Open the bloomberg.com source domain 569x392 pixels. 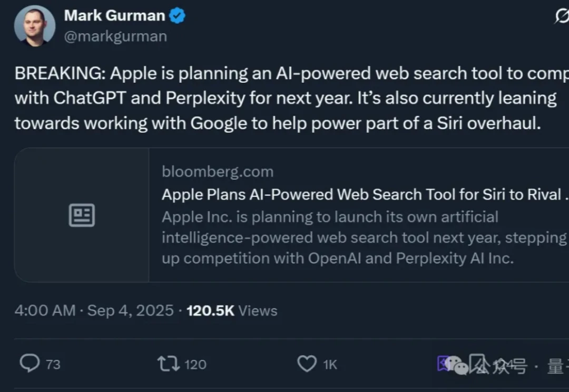(x=218, y=172)
